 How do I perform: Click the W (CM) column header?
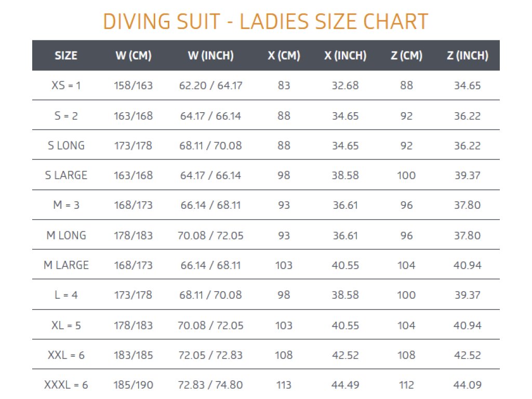[133, 56]
